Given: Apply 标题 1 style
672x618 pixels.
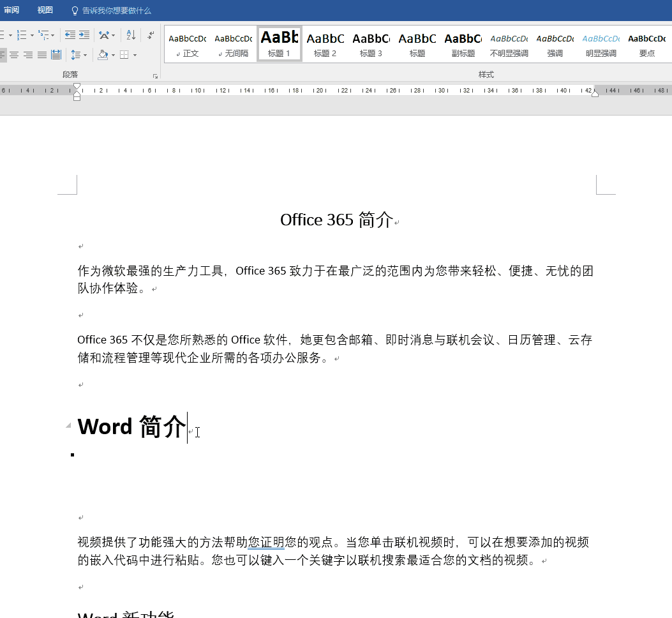Looking at the screenshot, I should (x=280, y=44).
